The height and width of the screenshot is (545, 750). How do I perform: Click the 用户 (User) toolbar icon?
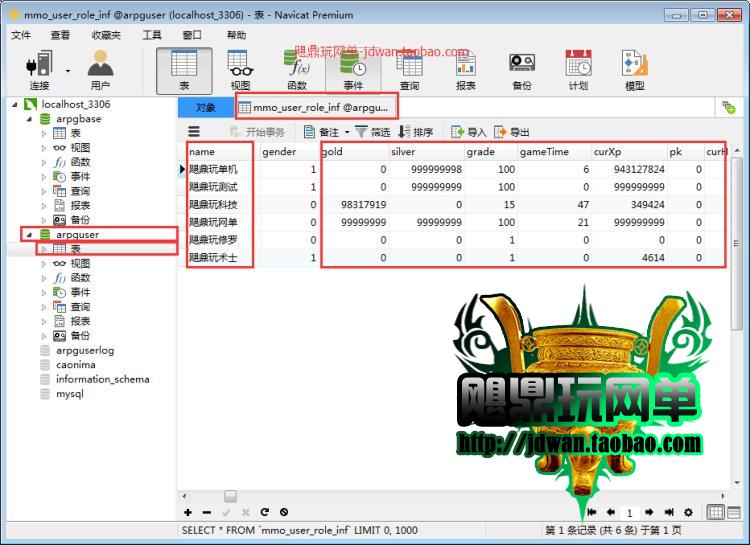coord(100,69)
